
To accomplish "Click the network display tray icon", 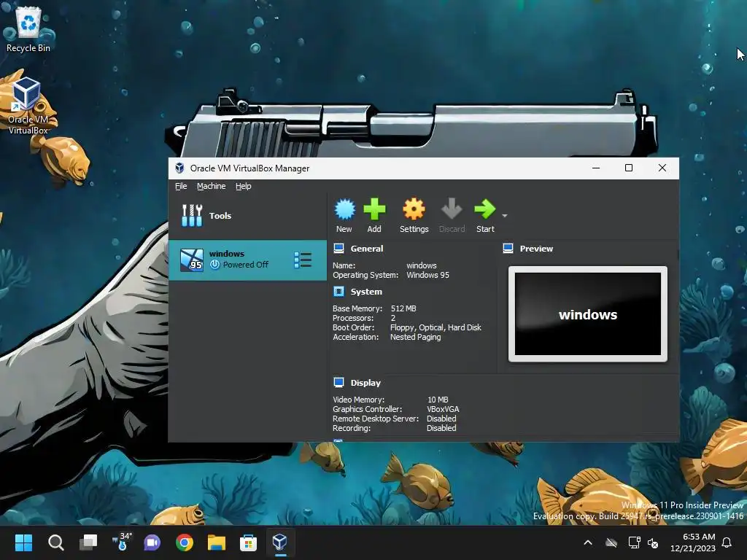I will [x=634, y=542].
